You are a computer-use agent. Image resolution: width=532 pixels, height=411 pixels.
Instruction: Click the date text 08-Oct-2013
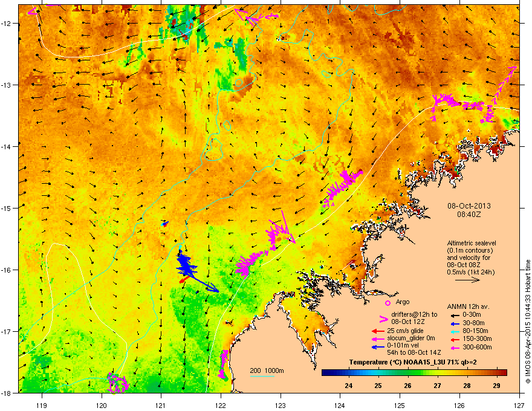[469, 206]
